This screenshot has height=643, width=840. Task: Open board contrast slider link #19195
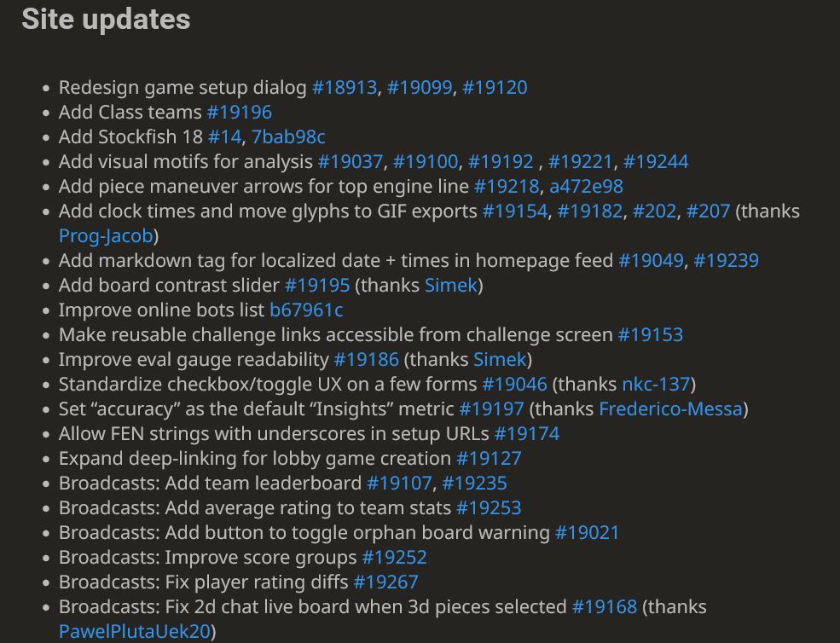pos(317,285)
